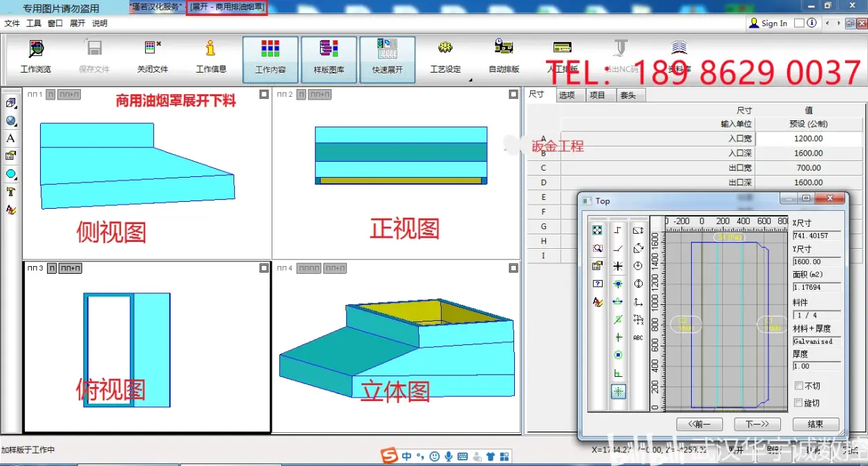Toggle 样版图库 pattern library toolbar button

[329, 59]
